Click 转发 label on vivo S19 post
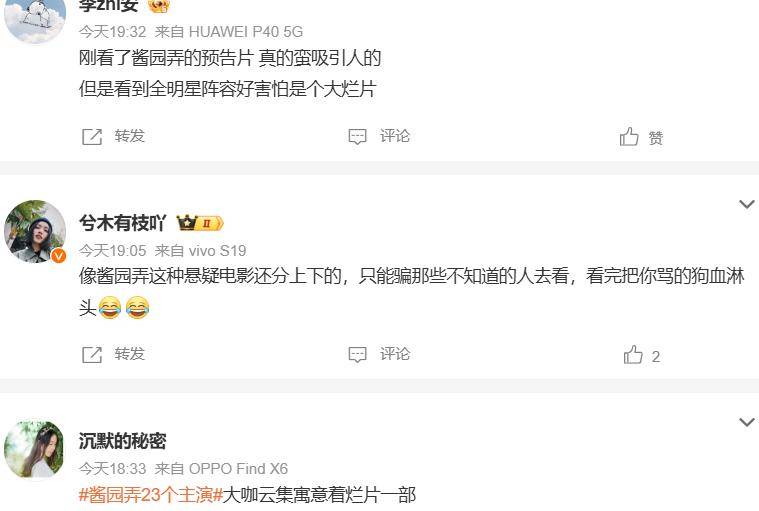The image size is (759, 511). (130, 354)
